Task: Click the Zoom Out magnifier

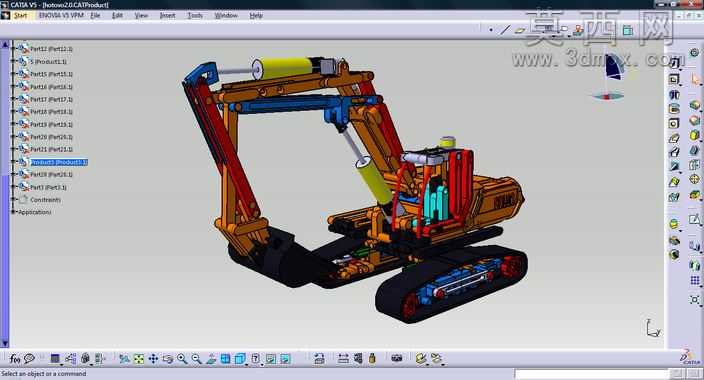Action: click(x=196, y=358)
